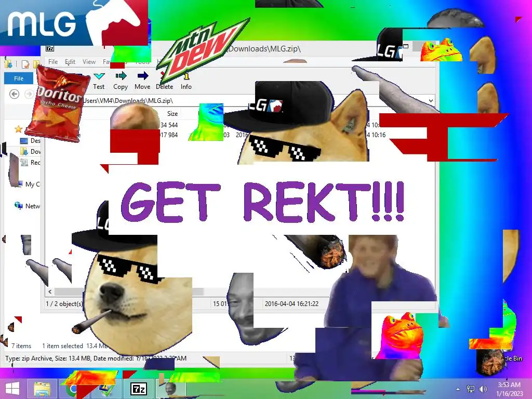Click the '1 / 2 object(s)' status text
This screenshot has width=532, height=399.
click(64, 303)
